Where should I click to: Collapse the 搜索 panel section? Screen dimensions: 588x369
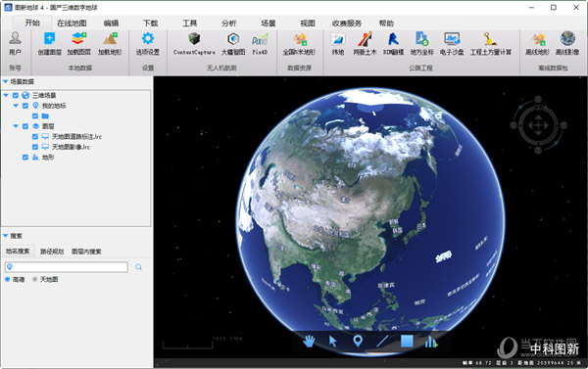pos(6,236)
